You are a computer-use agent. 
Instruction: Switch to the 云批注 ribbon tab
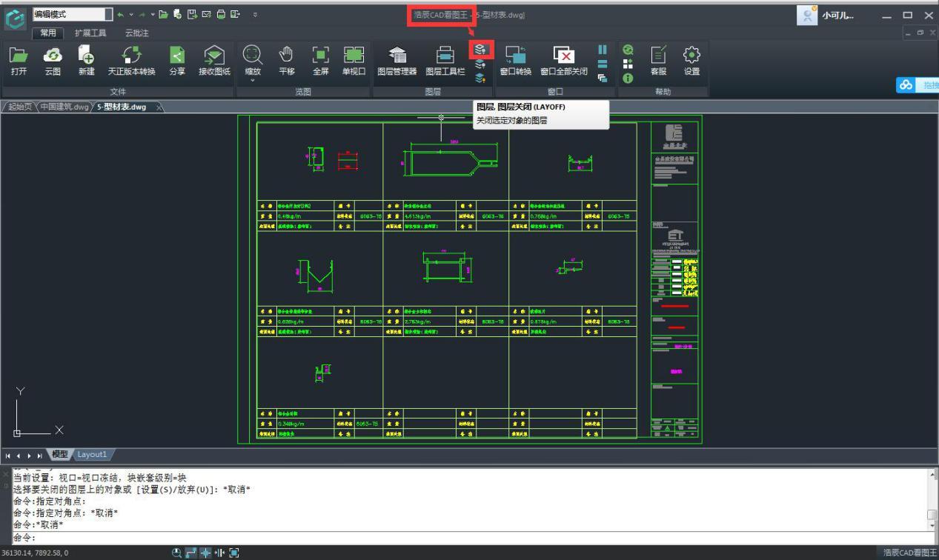pyautogui.click(x=136, y=33)
